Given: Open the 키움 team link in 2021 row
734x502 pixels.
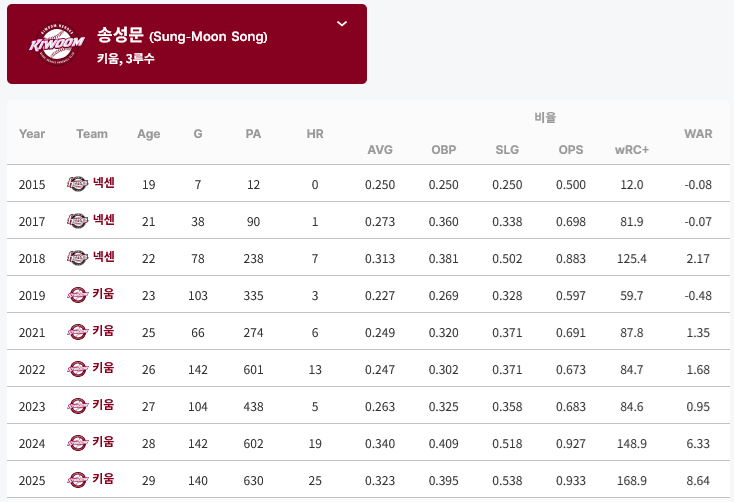Looking at the screenshot, I should pos(103,331).
